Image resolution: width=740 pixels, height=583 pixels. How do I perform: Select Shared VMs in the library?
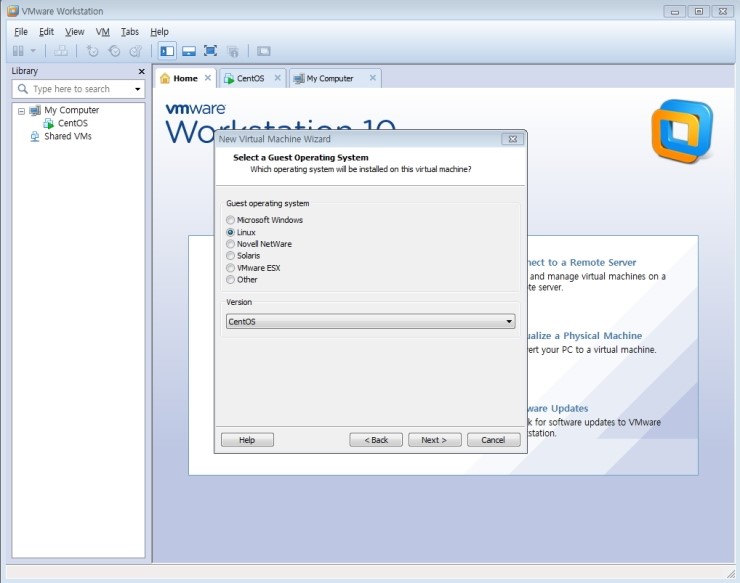pos(68,136)
